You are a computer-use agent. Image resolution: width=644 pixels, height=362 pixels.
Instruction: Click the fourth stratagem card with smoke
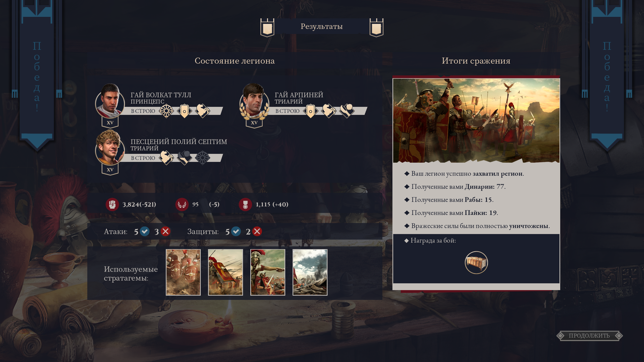coord(310,272)
